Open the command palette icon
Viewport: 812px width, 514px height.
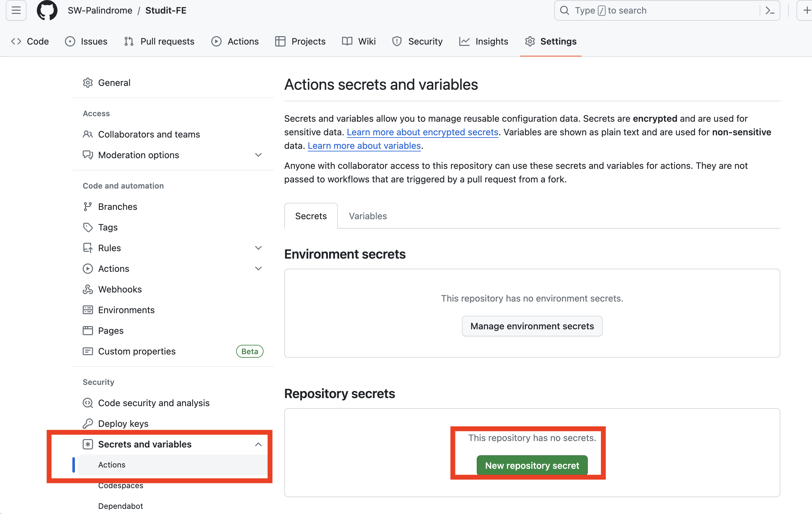769,10
